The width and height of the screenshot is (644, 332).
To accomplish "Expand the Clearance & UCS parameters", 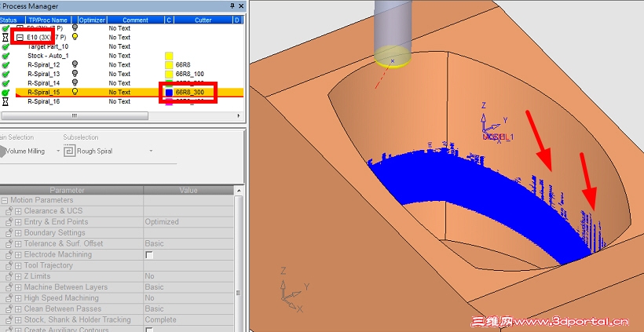I will (x=18, y=211).
